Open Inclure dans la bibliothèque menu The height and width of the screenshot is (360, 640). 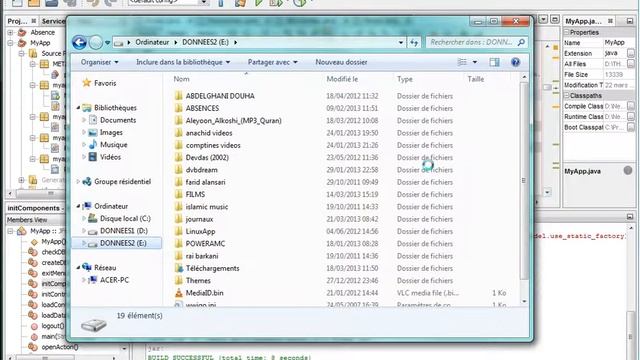point(183,62)
